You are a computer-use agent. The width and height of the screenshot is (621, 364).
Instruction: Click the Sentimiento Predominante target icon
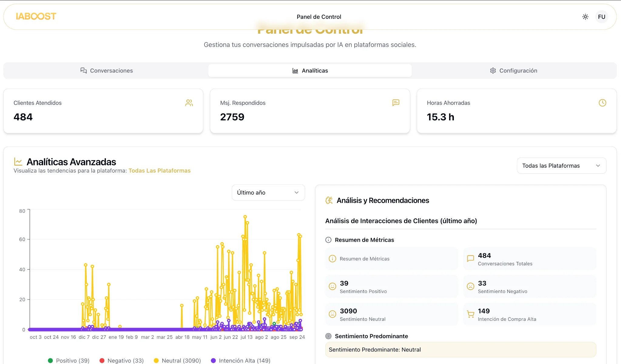(328, 336)
